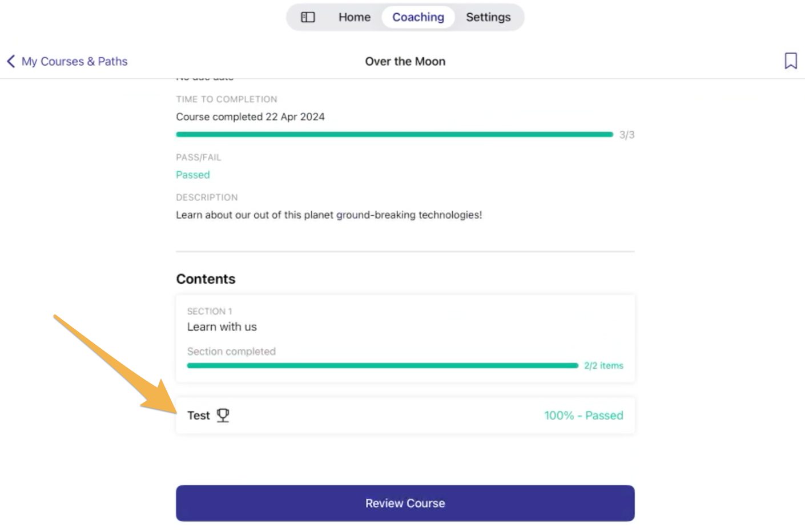This screenshot has width=805, height=532.
Task: Open the Home tab
Action: [354, 17]
